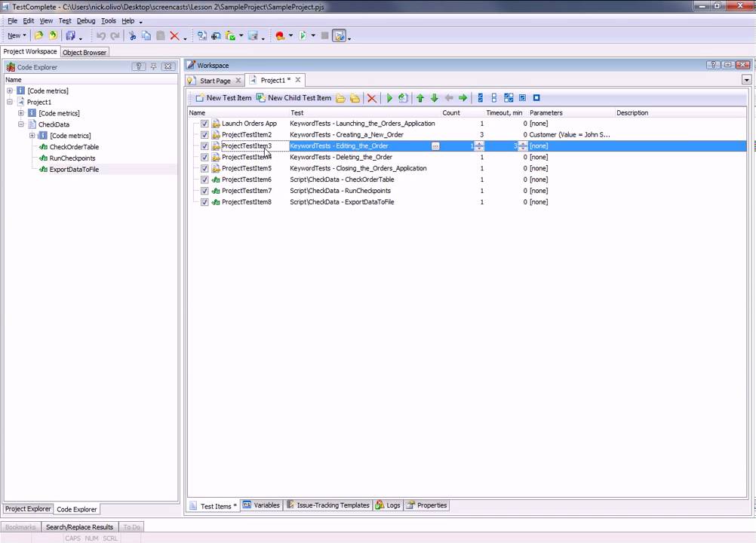Viewport: 756px width, 543px height.
Task: Click the Open project toolbar icon
Action: 38,35
